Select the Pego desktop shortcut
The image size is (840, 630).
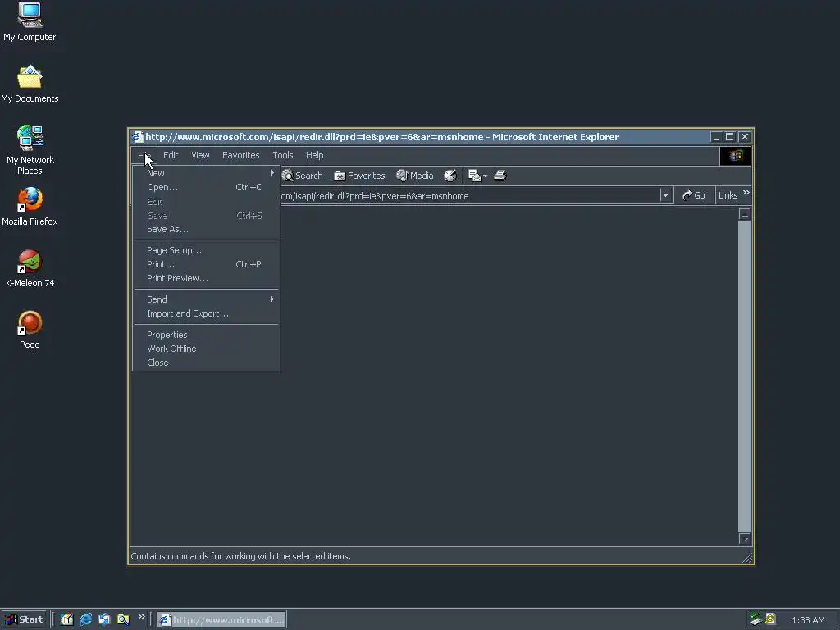coord(30,330)
